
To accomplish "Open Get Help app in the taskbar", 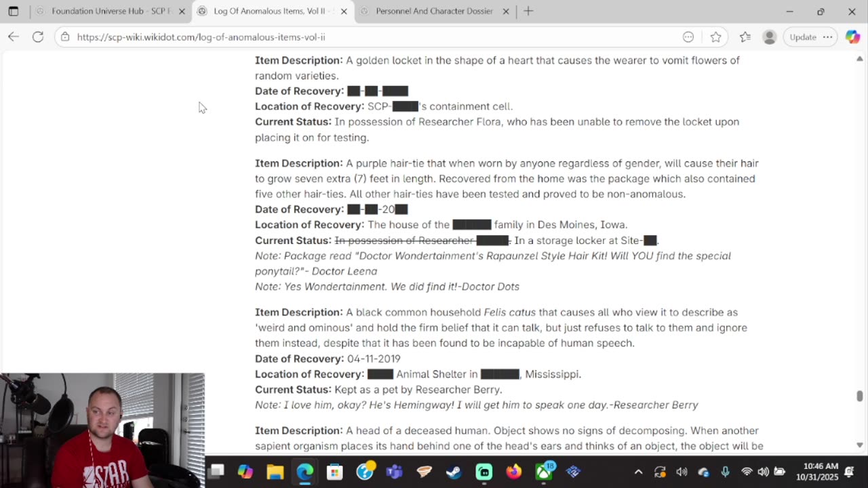I will point(365,471).
